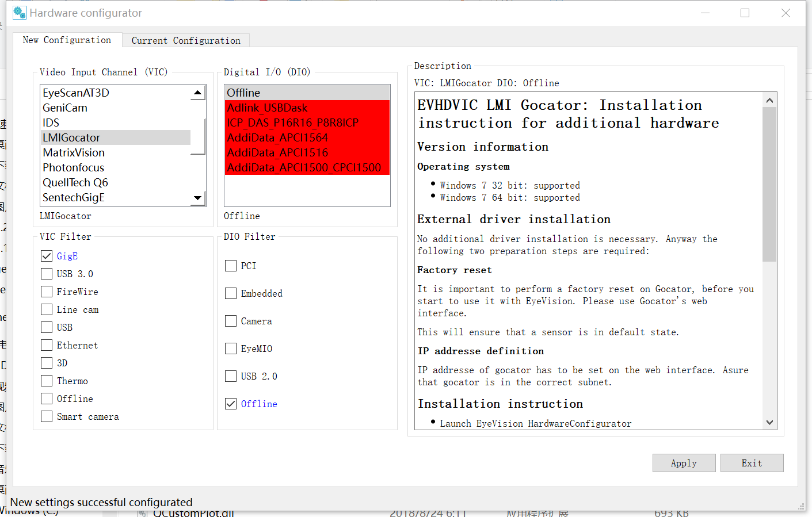Select MatrixVision in the VIC list
The image size is (812, 517).
[x=74, y=152]
